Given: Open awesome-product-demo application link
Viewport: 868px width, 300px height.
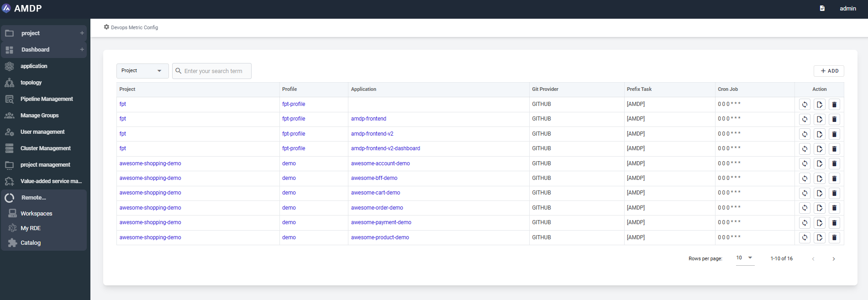Looking at the screenshot, I should click(x=380, y=237).
